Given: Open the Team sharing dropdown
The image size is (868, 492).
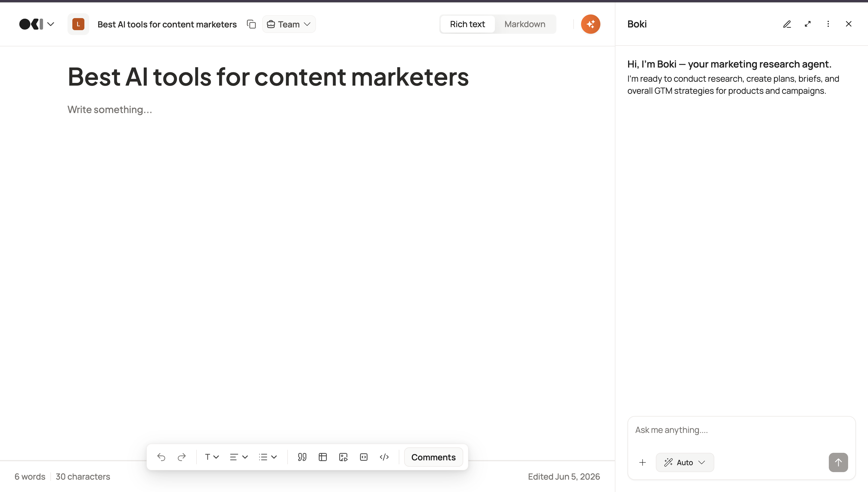Looking at the screenshot, I should (289, 24).
